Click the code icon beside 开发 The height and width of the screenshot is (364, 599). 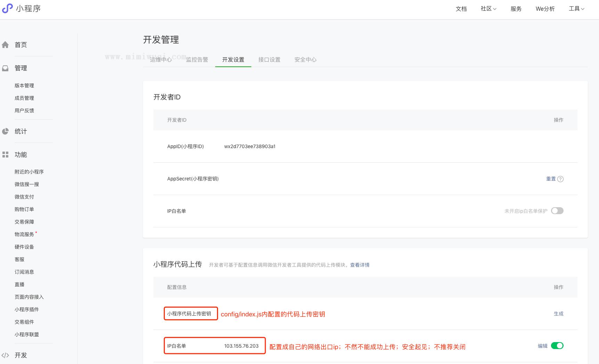tap(5, 355)
